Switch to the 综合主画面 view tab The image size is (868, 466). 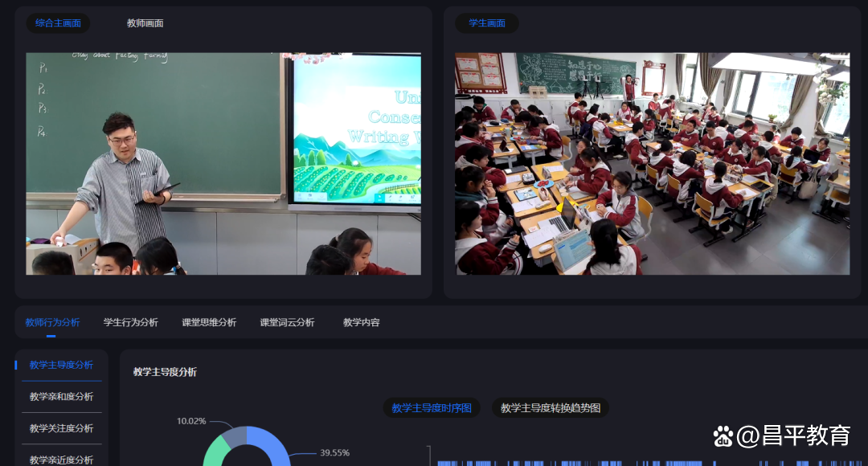pos(58,23)
